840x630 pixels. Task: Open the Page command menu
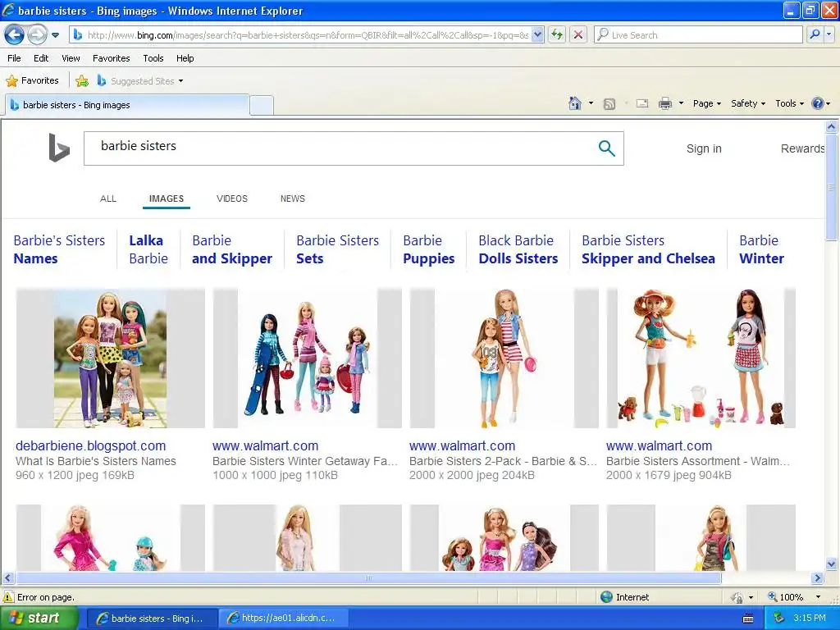pyautogui.click(x=706, y=103)
